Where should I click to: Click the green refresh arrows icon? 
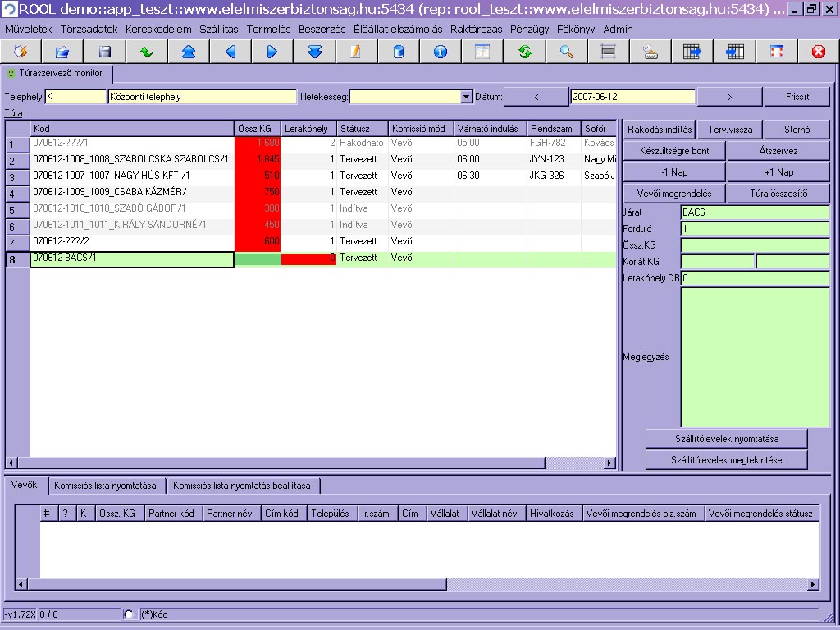(x=525, y=52)
